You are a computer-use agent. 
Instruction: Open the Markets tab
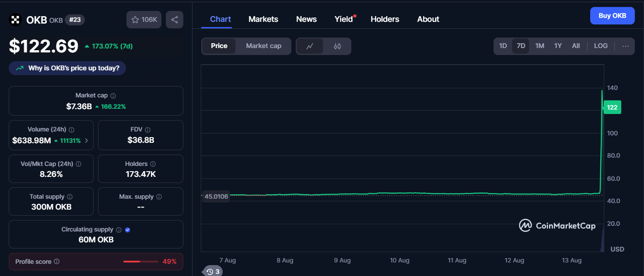click(263, 19)
